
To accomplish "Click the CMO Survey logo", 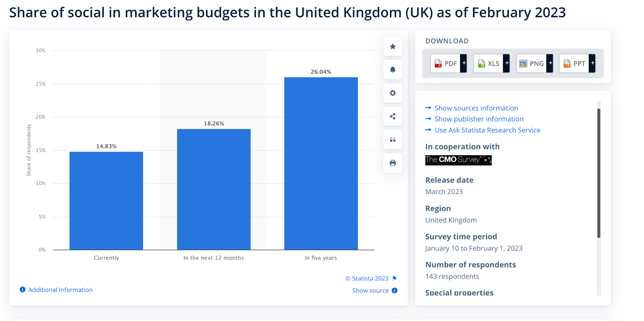I will tap(458, 160).
